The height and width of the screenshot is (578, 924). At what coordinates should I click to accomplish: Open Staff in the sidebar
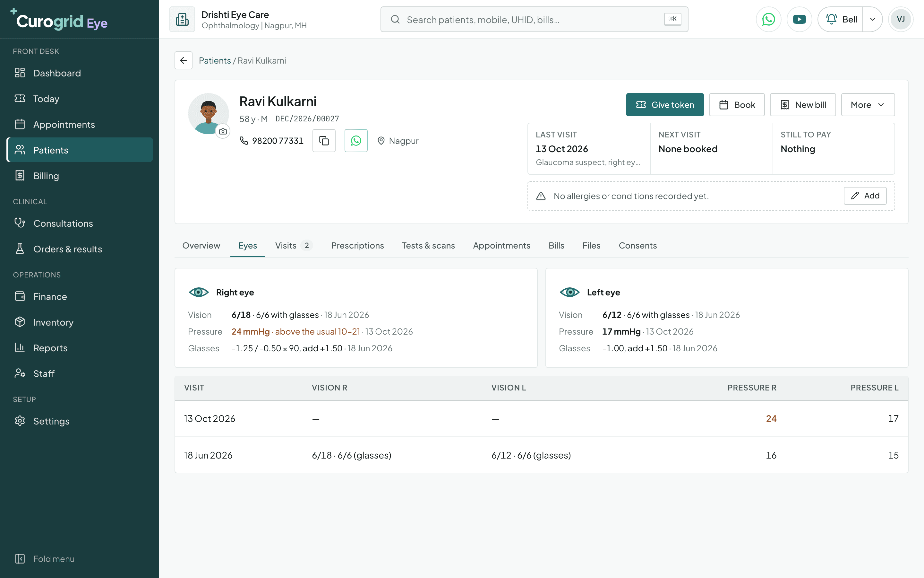(x=80, y=373)
